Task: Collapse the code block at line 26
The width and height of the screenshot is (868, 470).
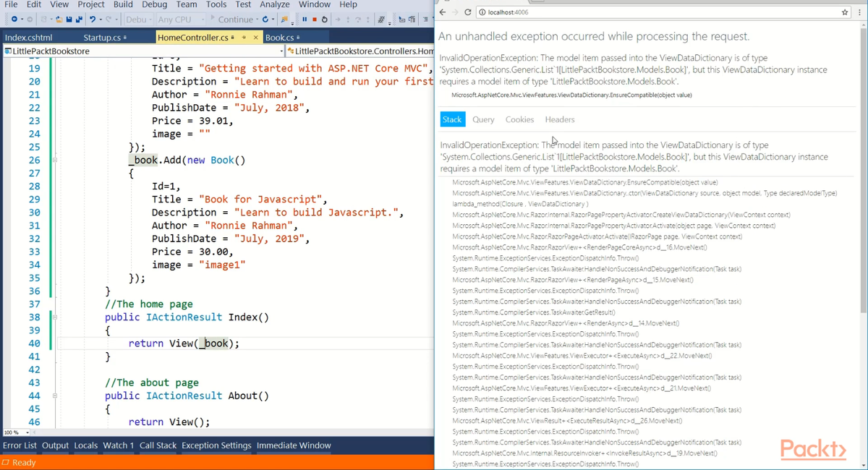Action: click(54, 161)
